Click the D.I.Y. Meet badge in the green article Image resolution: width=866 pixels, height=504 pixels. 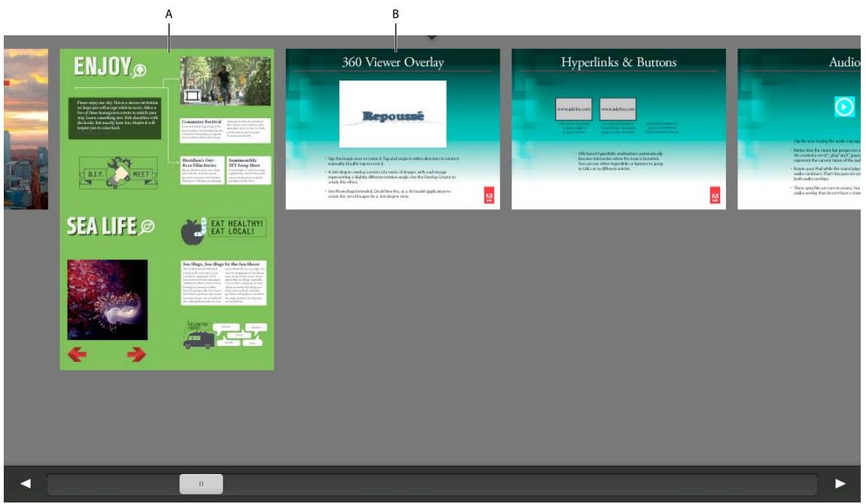point(118,173)
